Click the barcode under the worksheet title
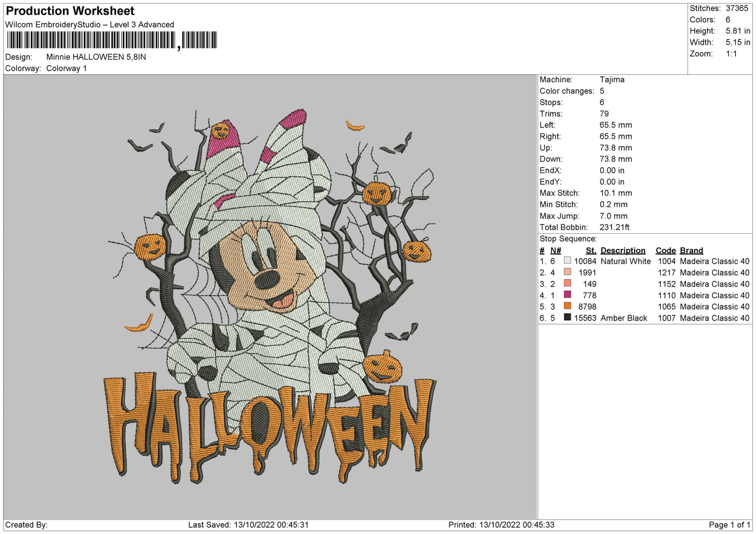 point(111,40)
